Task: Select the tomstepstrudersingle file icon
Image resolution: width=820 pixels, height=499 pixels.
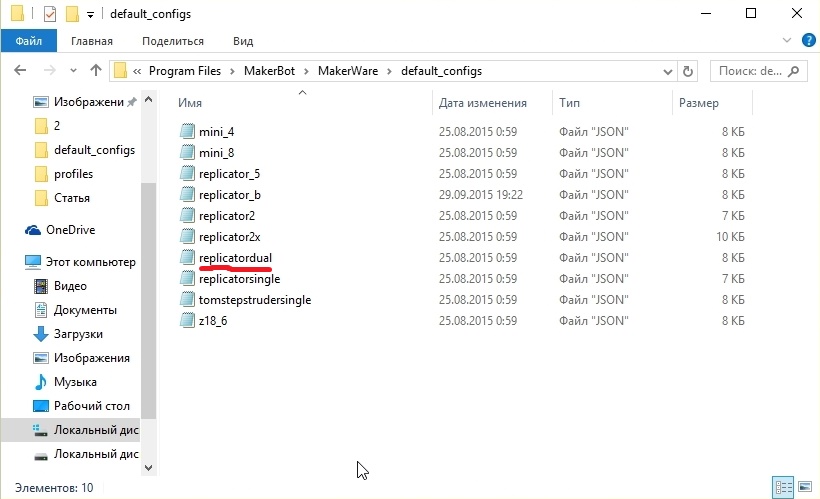Action: [187, 299]
